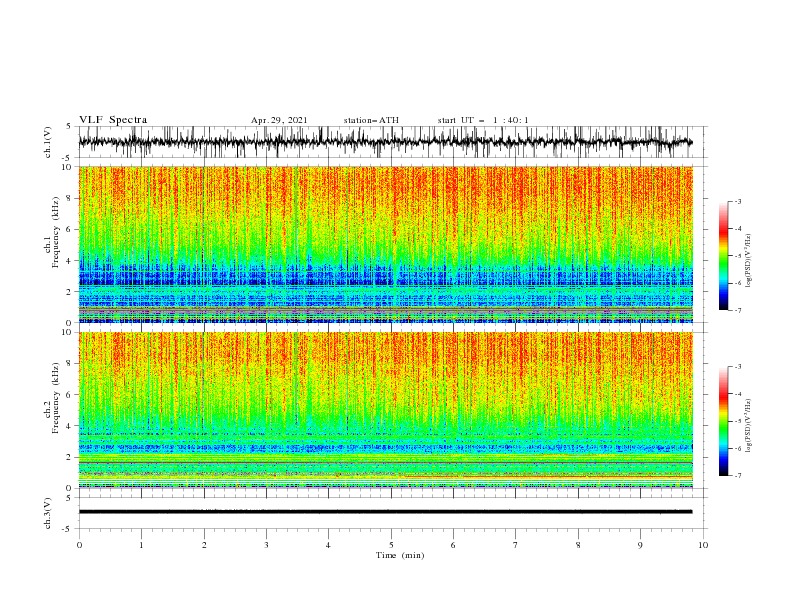Click the ch.2 frequency axis "10" tick label
792x612 pixels.
68,332
